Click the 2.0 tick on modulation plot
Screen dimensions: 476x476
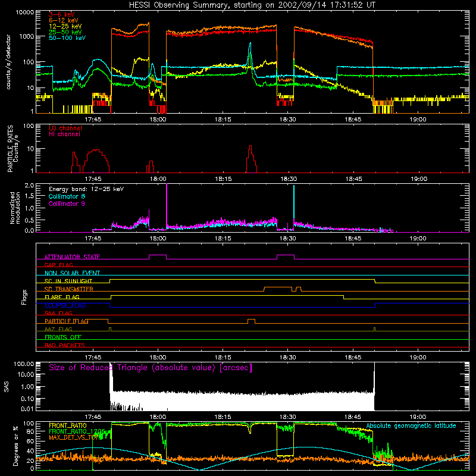[29, 186]
